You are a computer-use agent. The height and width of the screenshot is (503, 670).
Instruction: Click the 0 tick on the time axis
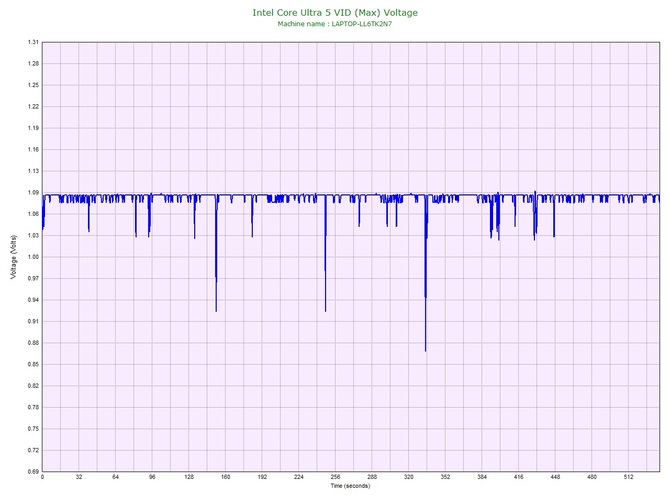pyautogui.click(x=42, y=478)
